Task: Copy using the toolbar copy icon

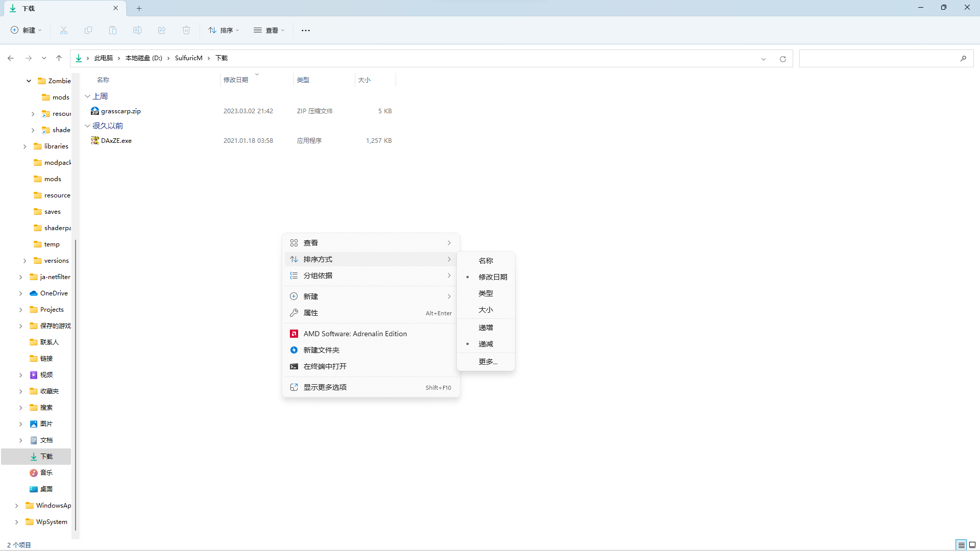Action: (88, 30)
